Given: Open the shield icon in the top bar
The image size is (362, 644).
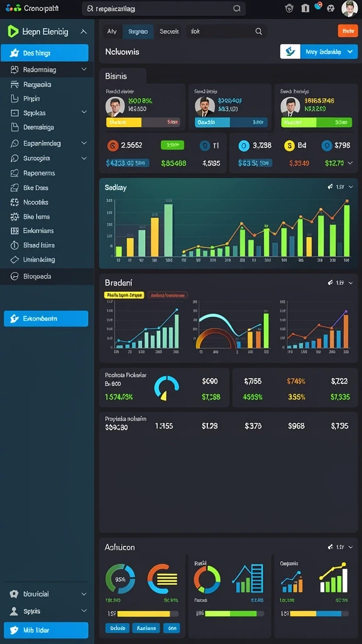Looking at the screenshot, I should coord(289,8).
